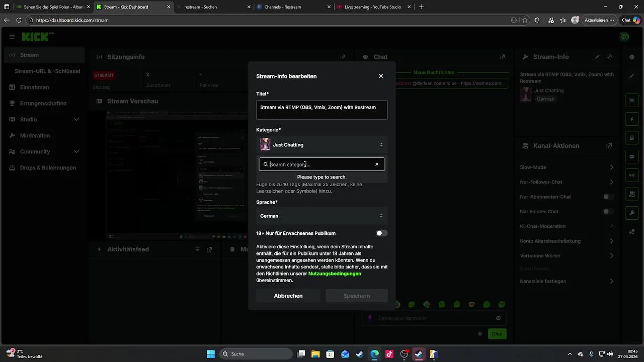This screenshot has height=362, width=644.
Task: Open Konto Altersbeschränkung chevron
Action: pyautogui.click(x=612, y=241)
